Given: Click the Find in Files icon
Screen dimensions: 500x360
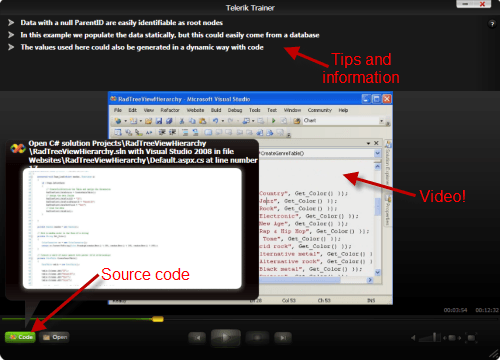Looking at the screenshot, I should [x=297, y=121].
